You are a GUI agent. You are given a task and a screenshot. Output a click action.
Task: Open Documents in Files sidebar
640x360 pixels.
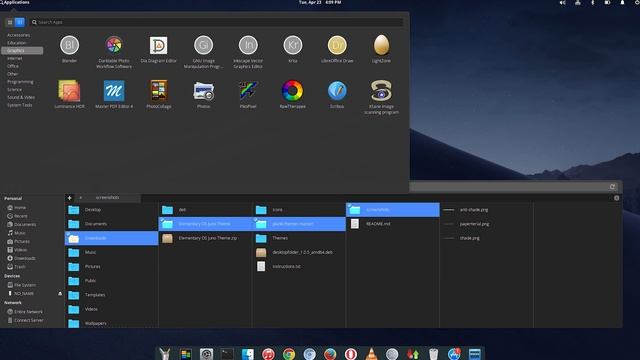point(22,224)
